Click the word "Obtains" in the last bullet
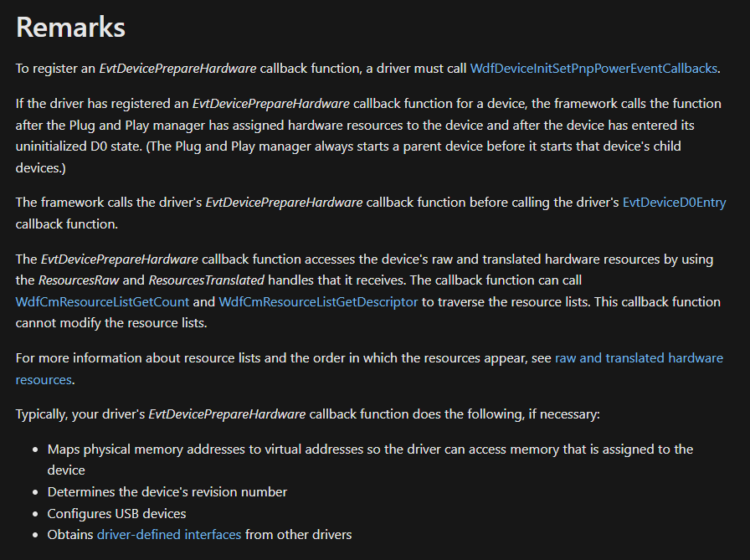750x560 pixels. pos(70,534)
